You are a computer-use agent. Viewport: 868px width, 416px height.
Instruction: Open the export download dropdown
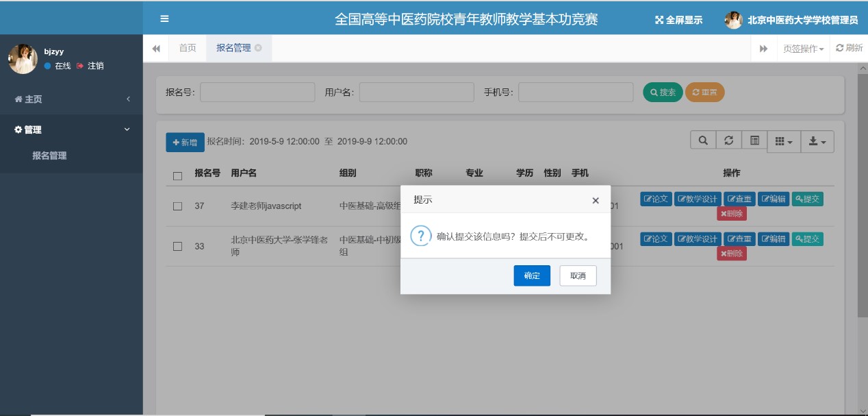817,141
